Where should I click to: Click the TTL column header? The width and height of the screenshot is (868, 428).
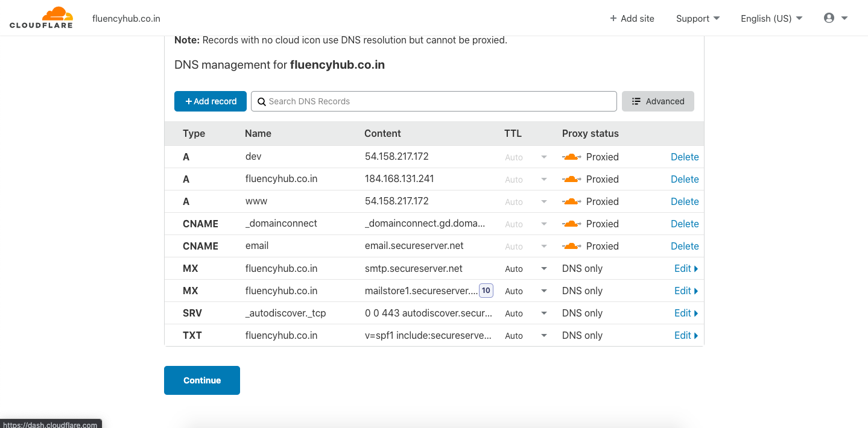coord(513,133)
